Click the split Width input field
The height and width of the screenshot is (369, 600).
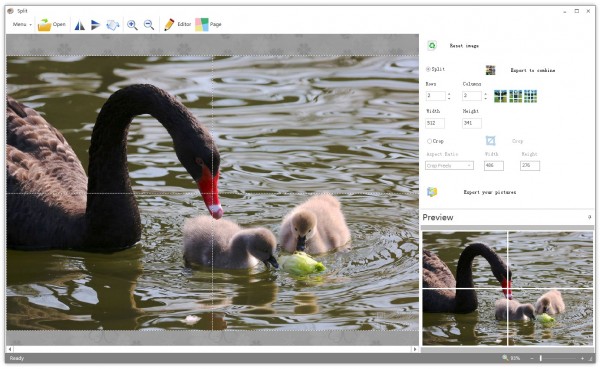pyautogui.click(x=435, y=123)
